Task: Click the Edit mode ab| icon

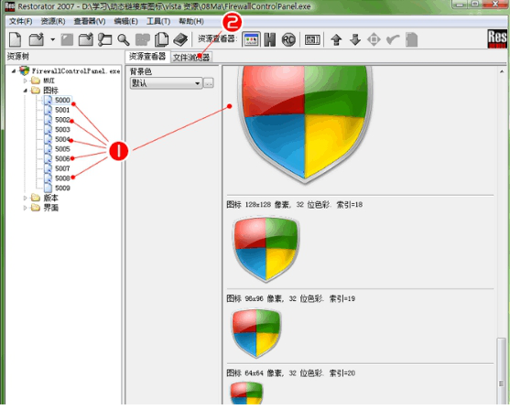Action: pos(312,39)
